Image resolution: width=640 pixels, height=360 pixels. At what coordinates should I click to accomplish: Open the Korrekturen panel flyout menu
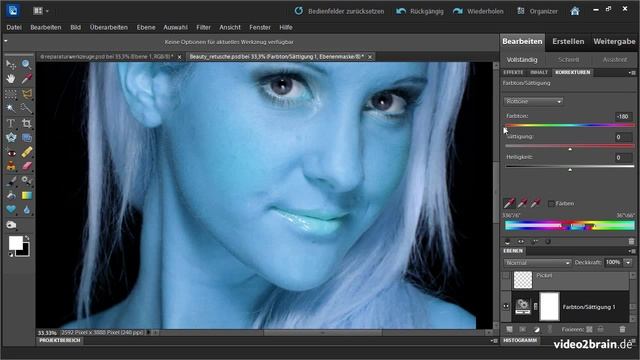(x=632, y=73)
